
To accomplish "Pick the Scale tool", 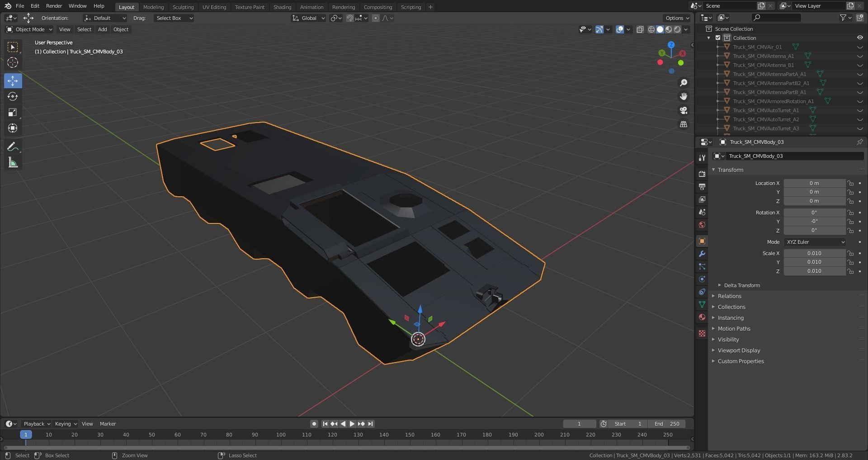I will [x=13, y=112].
